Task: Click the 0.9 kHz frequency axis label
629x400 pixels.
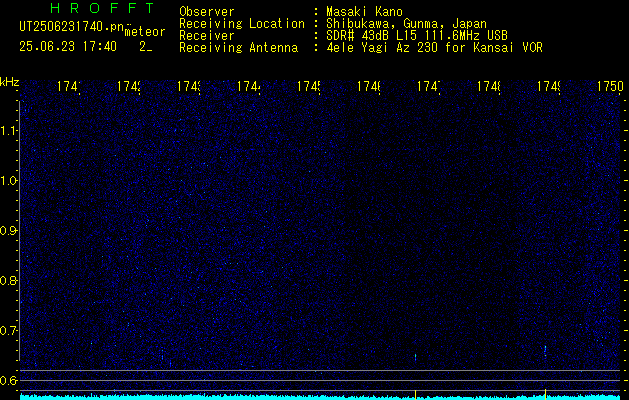Action: click(x=8, y=231)
